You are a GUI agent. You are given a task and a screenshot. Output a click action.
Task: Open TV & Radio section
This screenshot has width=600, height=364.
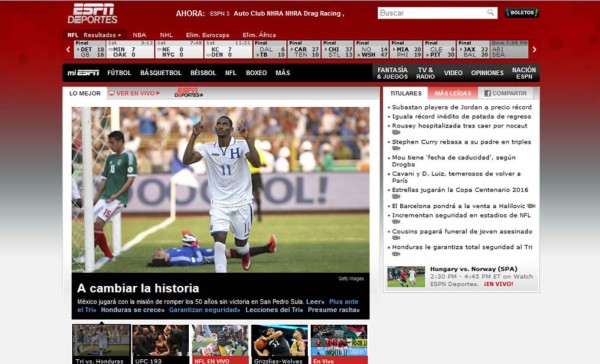pyautogui.click(x=426, y=73)
